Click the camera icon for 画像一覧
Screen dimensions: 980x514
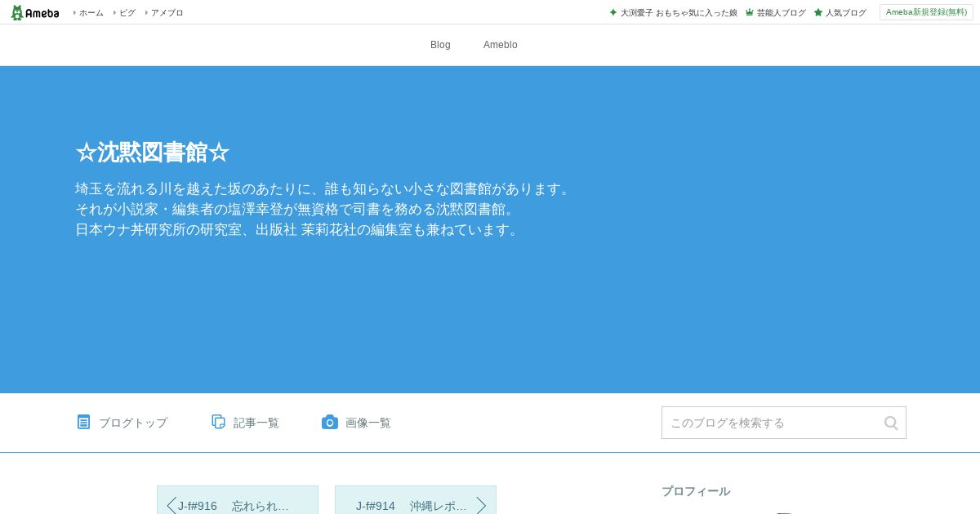pyautogui.click(x=330, y=422)
